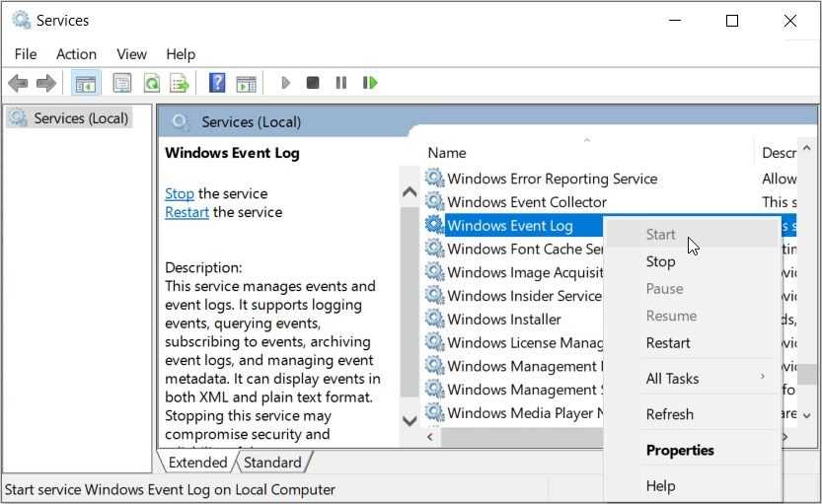This screenshot has height=504, width=822.
Task: Choose Restart in the context menu
Action: point(668,342)
